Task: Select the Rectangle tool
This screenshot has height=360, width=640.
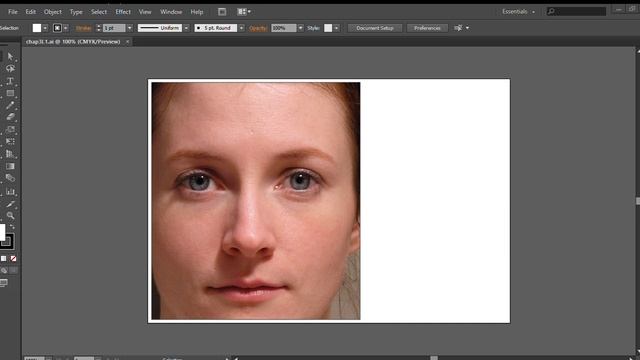Action: tap(10, 93)
